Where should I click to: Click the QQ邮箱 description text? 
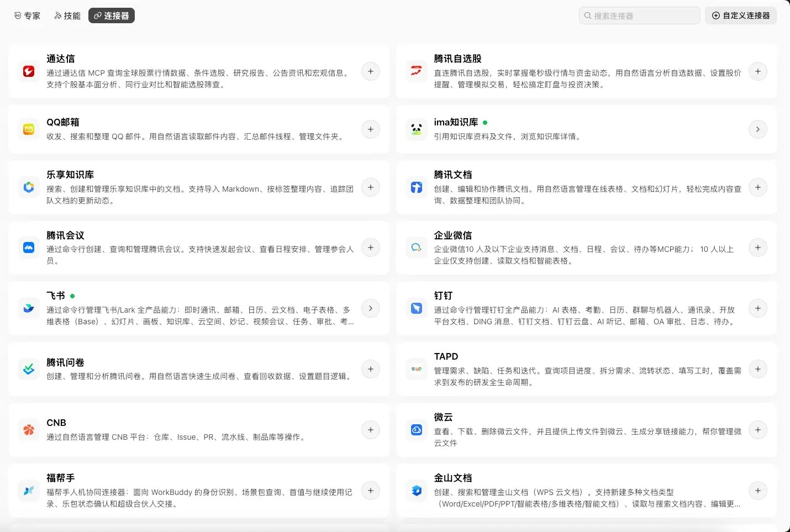click(x=196, y=136)
